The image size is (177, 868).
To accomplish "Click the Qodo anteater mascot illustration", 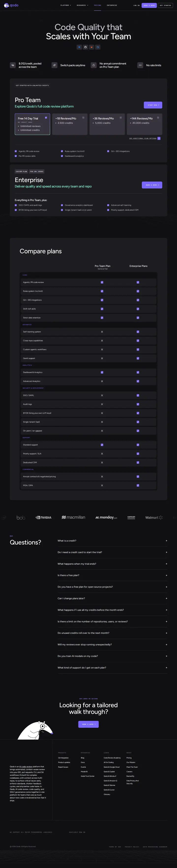I will point(35,730).
